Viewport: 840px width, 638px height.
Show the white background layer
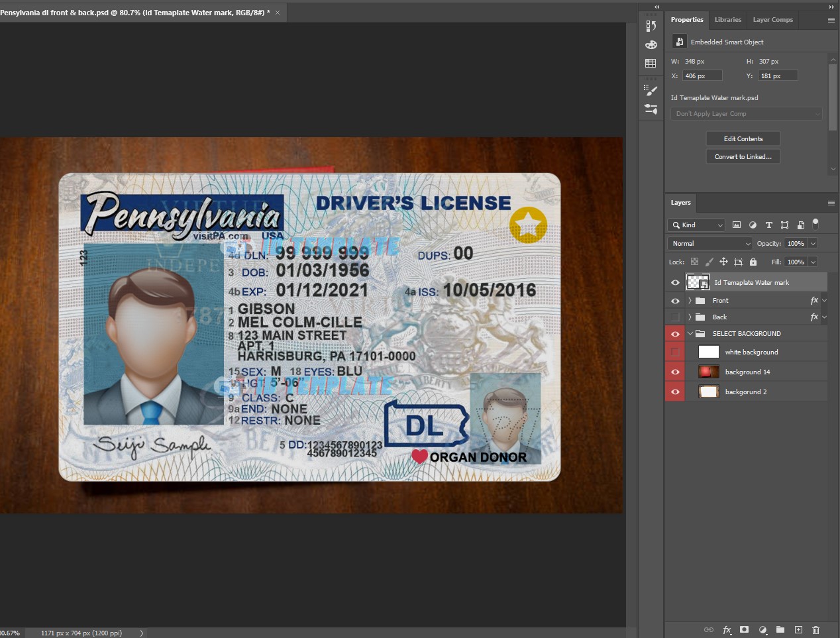click(675, 352)
